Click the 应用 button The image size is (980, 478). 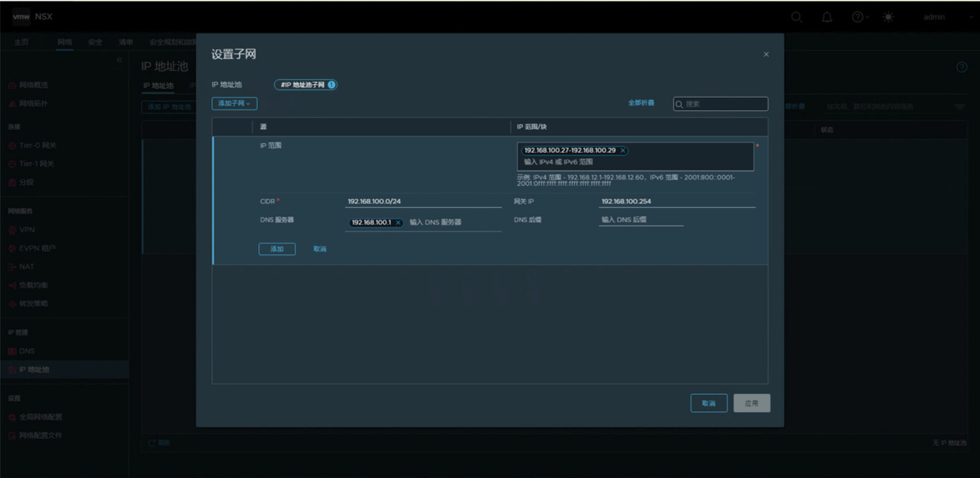click(752, 404)
